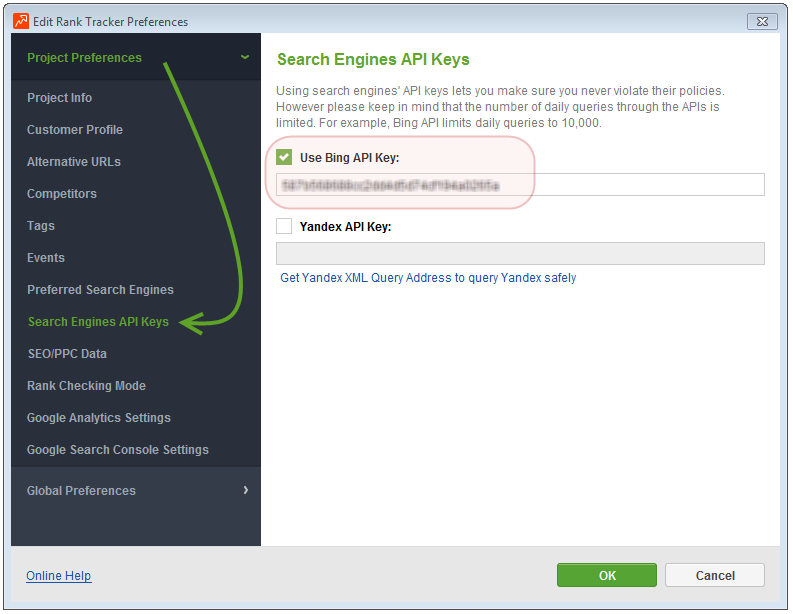Click the Search Engines API Keys heading

pyautogui.click(x=373, y=60)
